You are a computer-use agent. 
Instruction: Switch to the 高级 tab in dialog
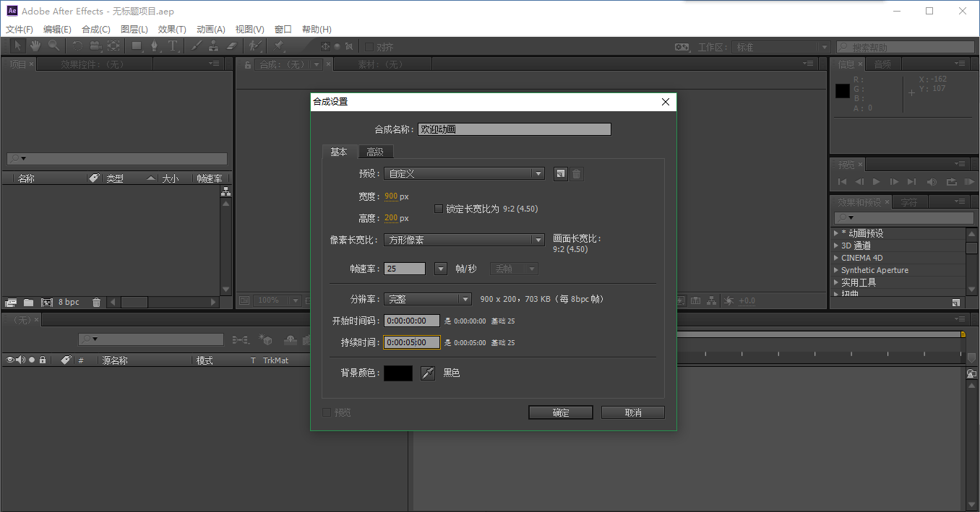[375, 152]
